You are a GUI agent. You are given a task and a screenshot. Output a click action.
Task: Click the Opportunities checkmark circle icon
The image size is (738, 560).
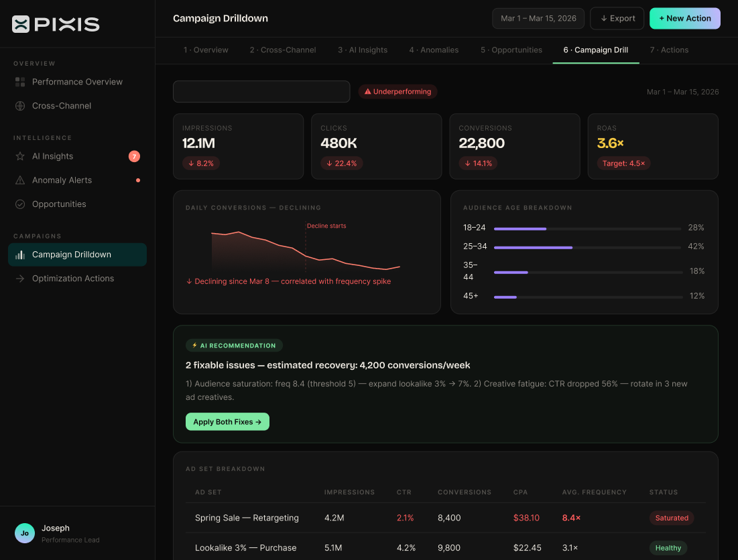[x=20, y=204]
